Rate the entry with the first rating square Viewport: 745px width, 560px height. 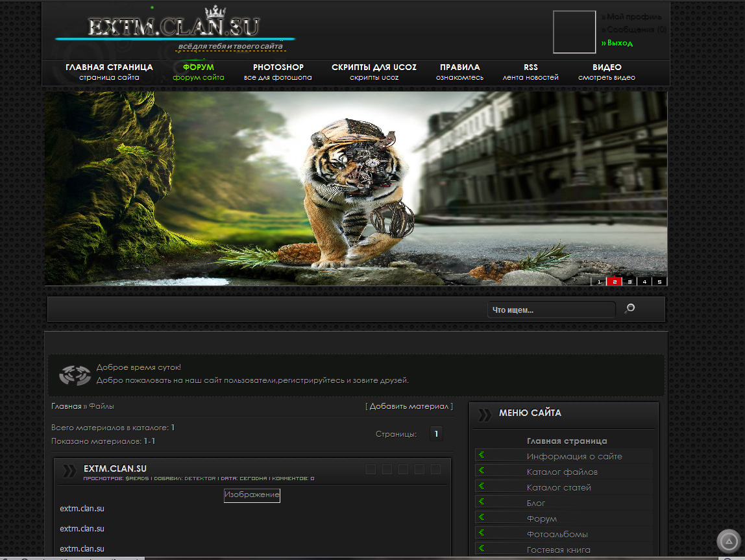(x=371, y=469)
